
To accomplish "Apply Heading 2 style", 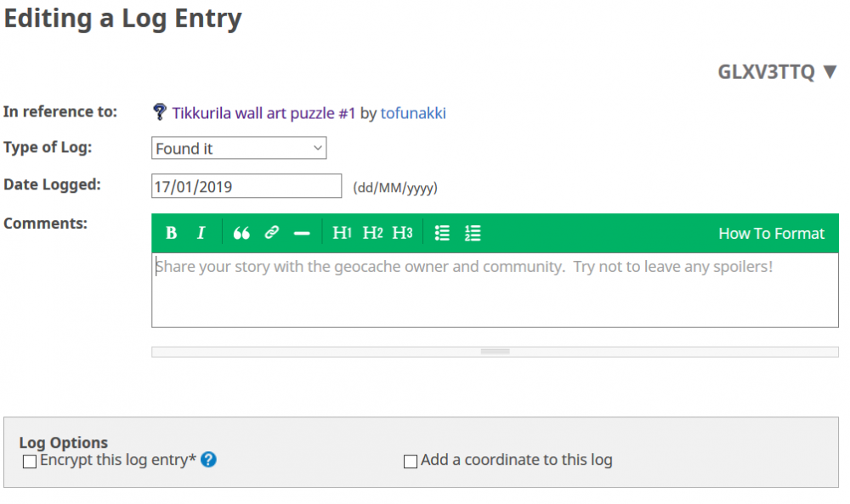I will tap(372, 233).
